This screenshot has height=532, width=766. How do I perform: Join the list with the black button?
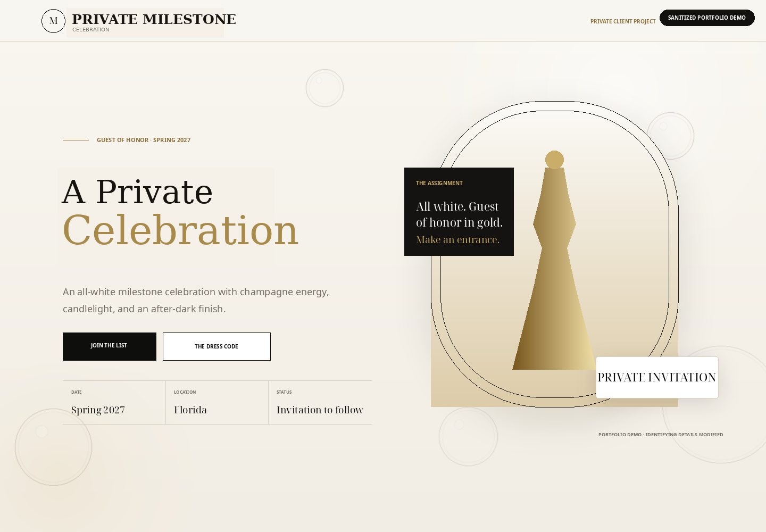click(110, 346)
